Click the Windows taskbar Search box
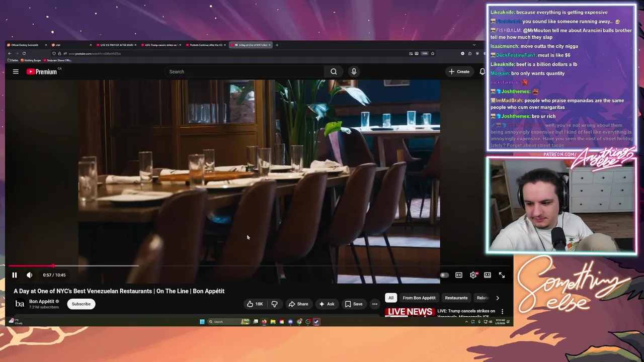The width and height of the screenshot is (644, 362). click(x=229, y=322)
